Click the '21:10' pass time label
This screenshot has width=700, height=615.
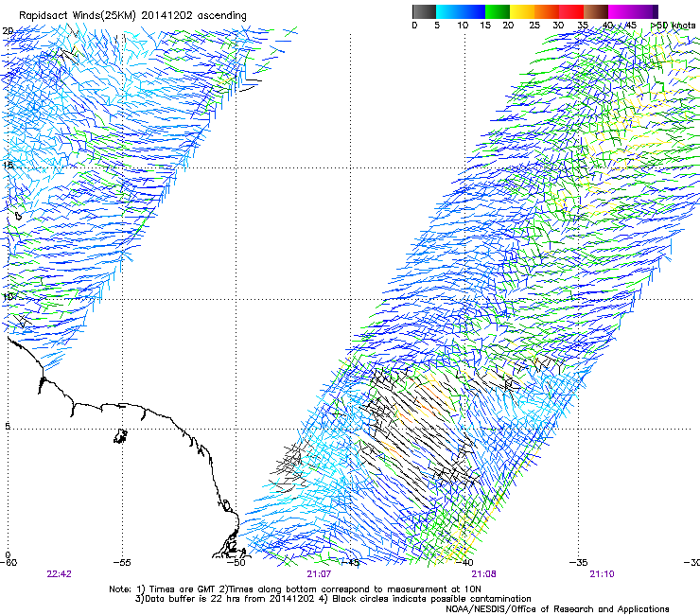[602, 574]
